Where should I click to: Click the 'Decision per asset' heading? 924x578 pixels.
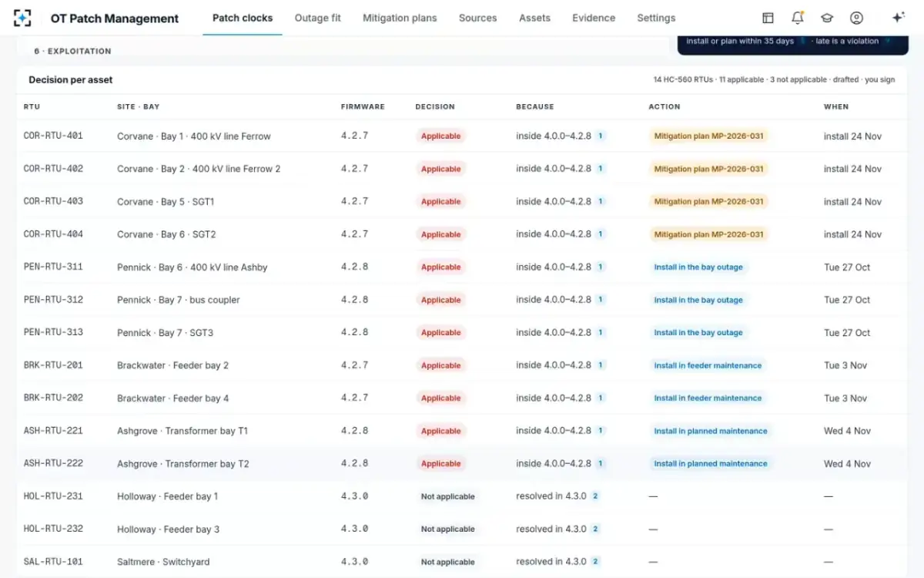tap(71, 79)
